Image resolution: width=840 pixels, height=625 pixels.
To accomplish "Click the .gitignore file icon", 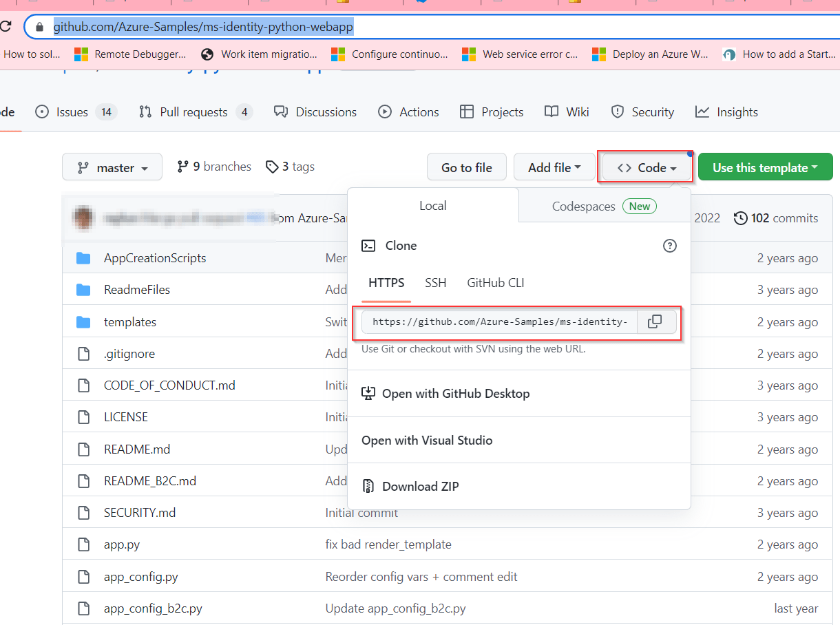I will pos(83,354).
